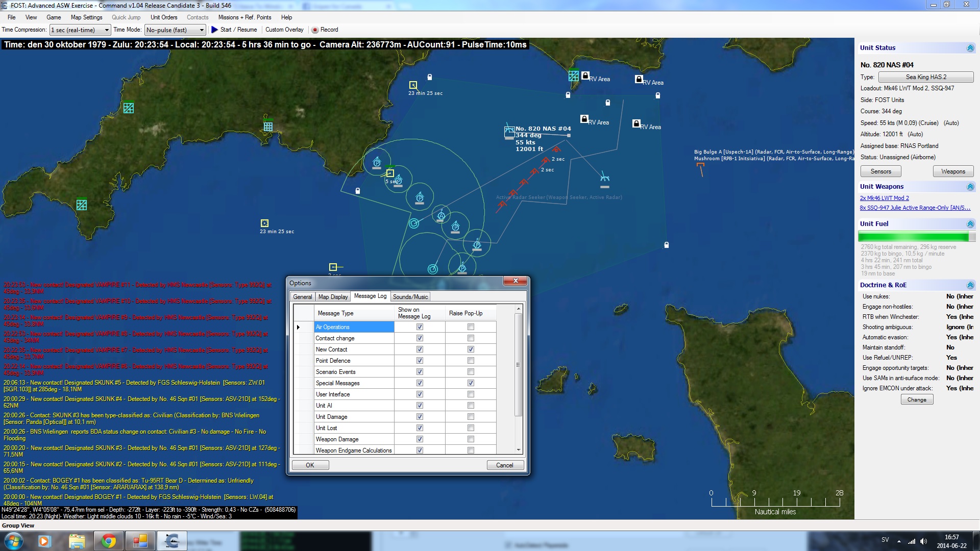Click the Sea King HAS.2 type button
Viewport: 980px width, 551px height.
(x=926, y=77)
